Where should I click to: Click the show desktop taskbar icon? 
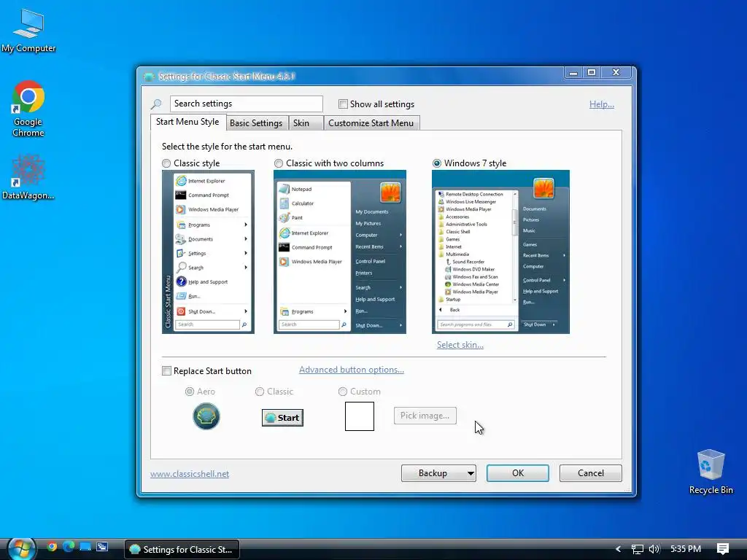(85, 547)
